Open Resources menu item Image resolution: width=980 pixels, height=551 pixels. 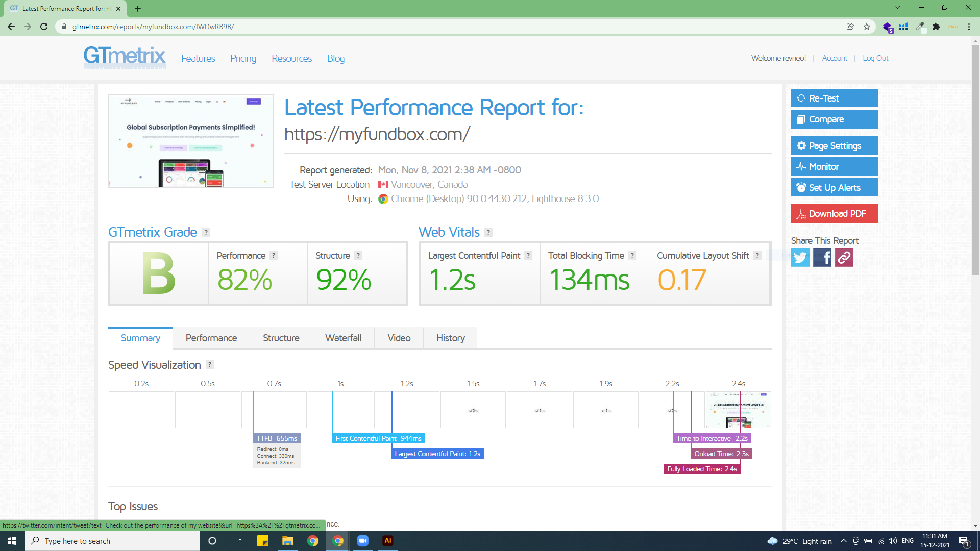click(x=291, y=58)
